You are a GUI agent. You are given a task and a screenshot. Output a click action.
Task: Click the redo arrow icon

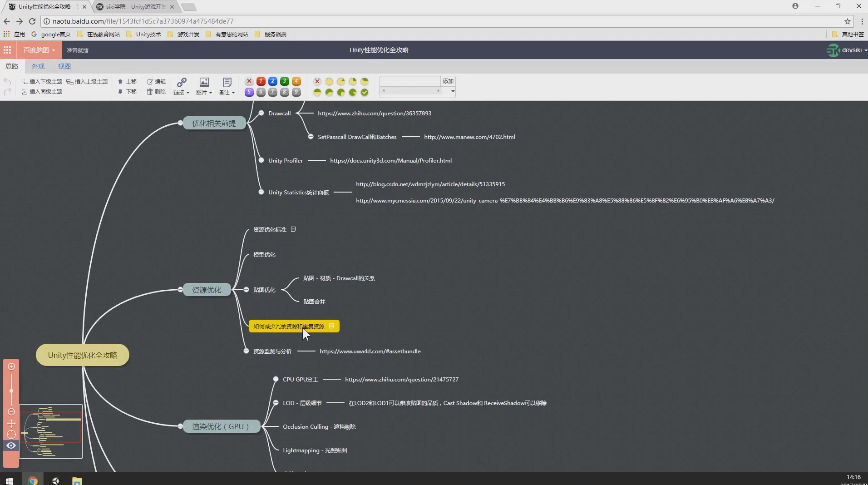tap(7, 92)
